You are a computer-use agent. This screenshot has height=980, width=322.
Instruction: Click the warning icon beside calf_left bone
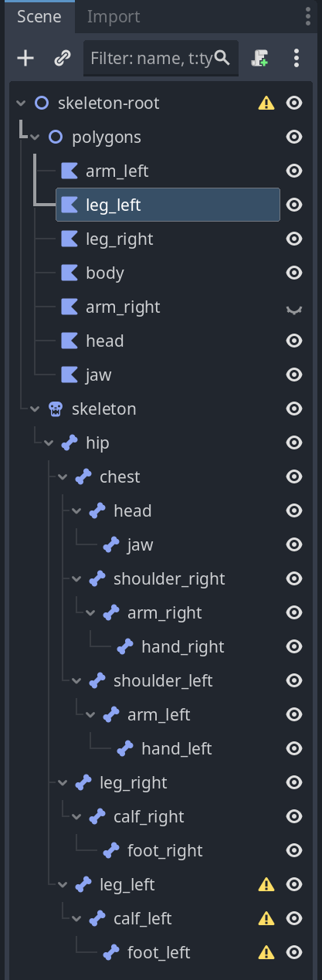[266, 918]
